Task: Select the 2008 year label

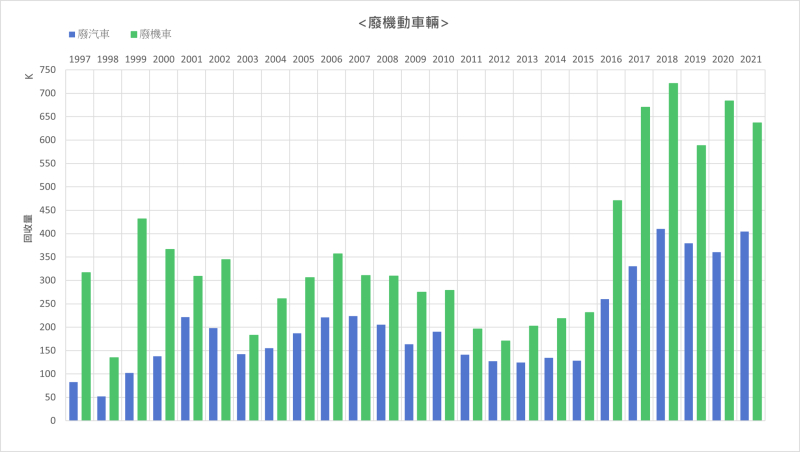Action: coord(387,59)
